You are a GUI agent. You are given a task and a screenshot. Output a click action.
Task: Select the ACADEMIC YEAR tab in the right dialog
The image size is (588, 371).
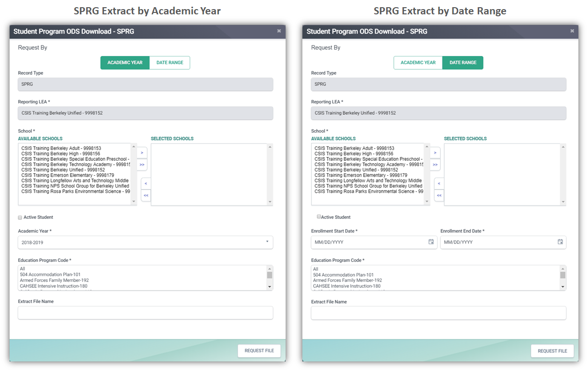click(x=418, y=63)
